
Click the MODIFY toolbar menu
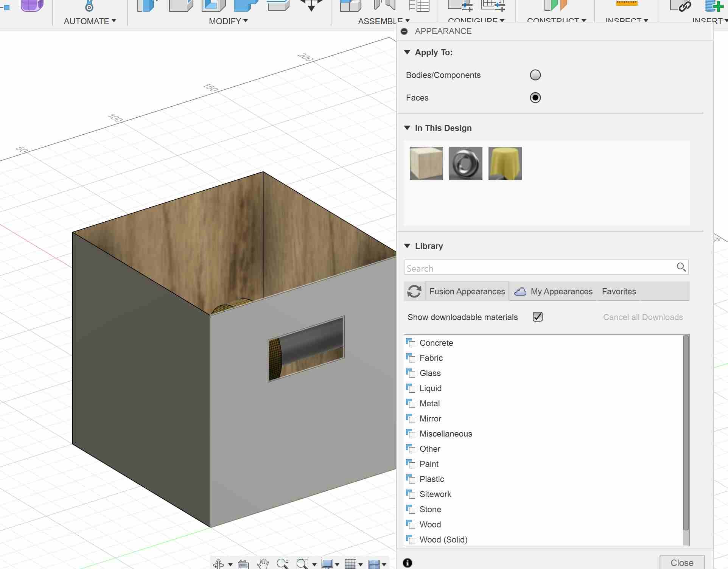(x=227, y=21)
